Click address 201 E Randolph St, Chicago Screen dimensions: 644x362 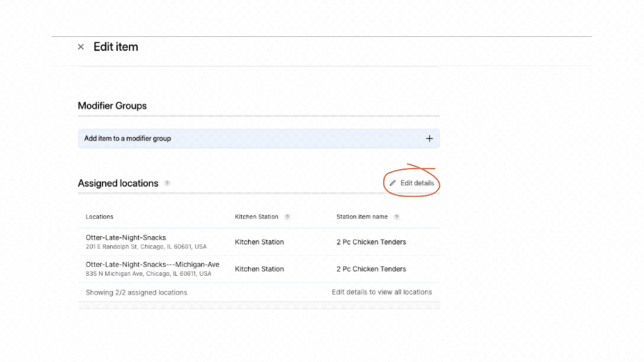point(146,247)
